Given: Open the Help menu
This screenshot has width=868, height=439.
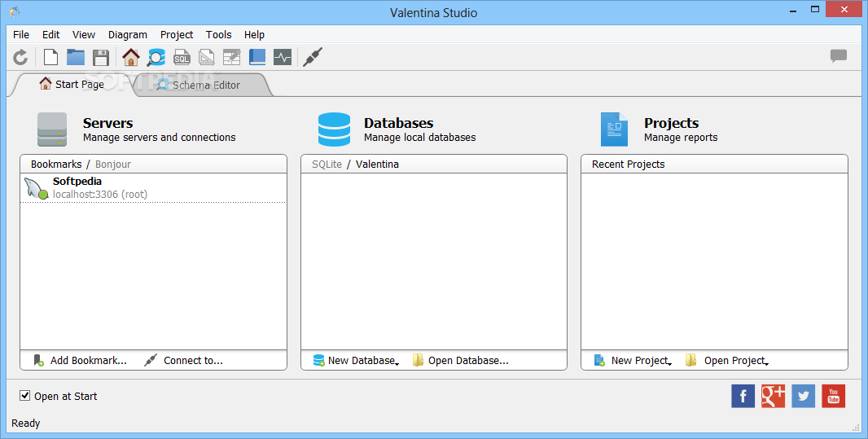Looking at the screenshot, I should [x=254, y=34].
